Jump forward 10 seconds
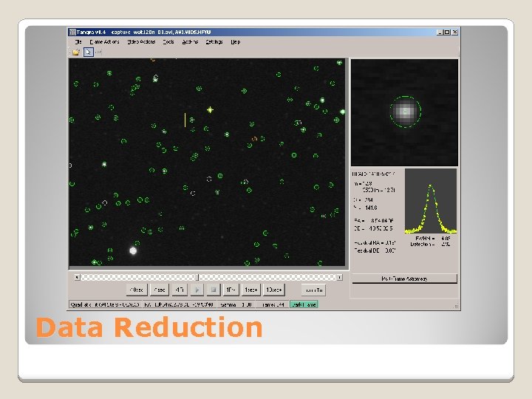Screen dimensions: 532x399 click(x=274, y=290)
